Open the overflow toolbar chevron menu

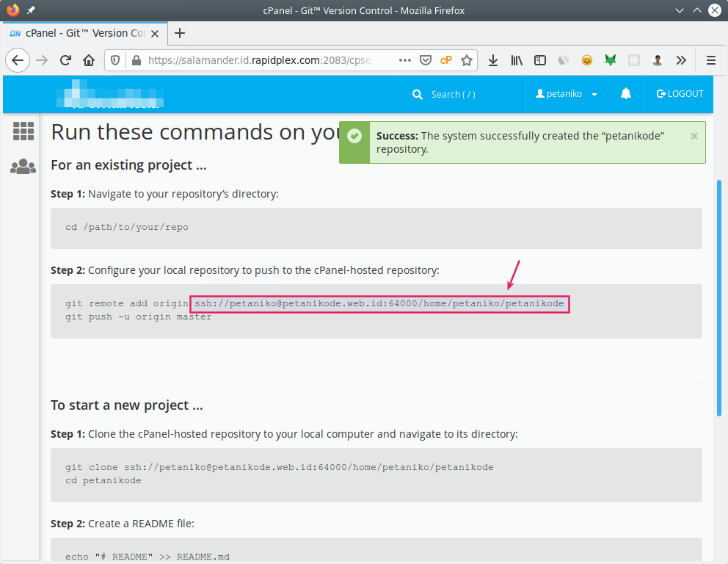[680, 60]
